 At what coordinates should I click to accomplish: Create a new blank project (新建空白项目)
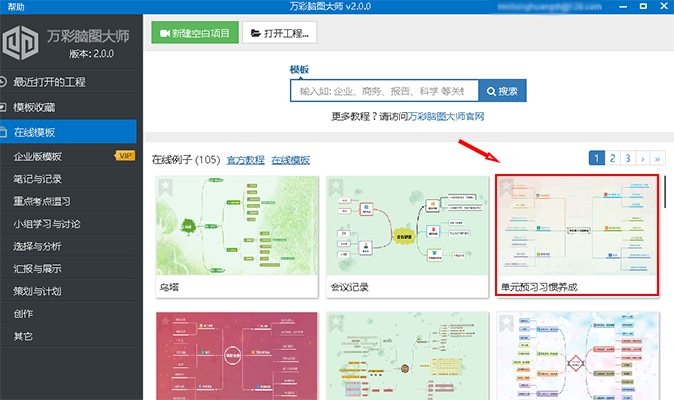tap(195, 33)
